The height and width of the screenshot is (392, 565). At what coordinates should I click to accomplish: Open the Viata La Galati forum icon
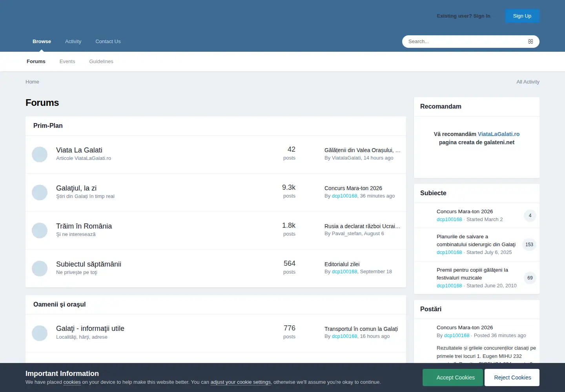tap(40, 154)
